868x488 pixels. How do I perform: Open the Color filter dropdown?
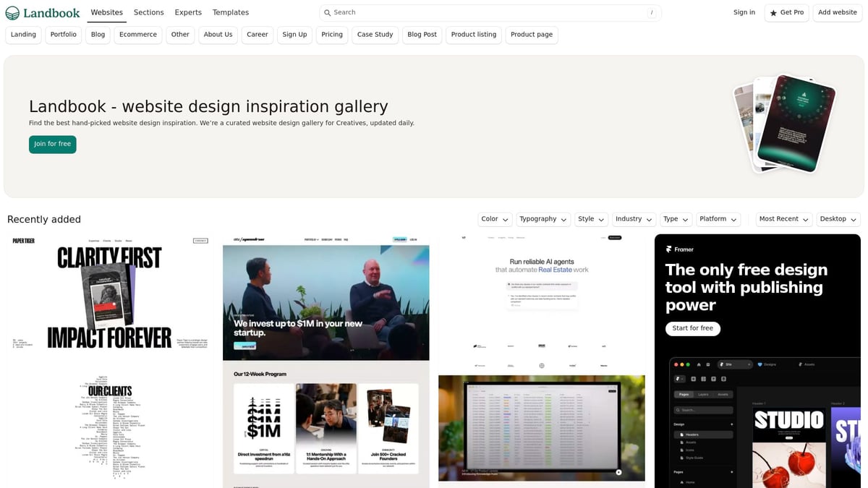[494, 218]
